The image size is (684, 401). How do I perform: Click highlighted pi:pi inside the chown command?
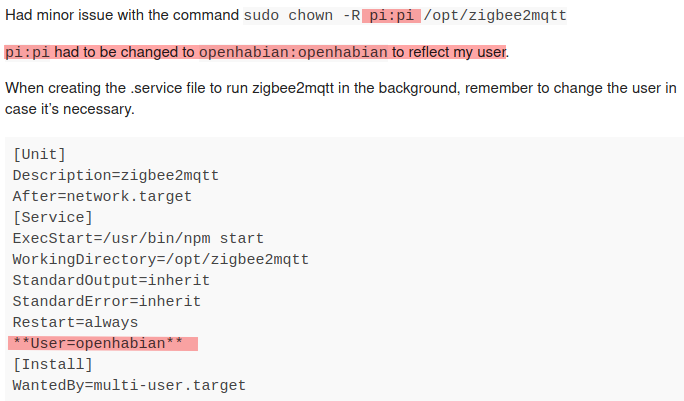391,16
